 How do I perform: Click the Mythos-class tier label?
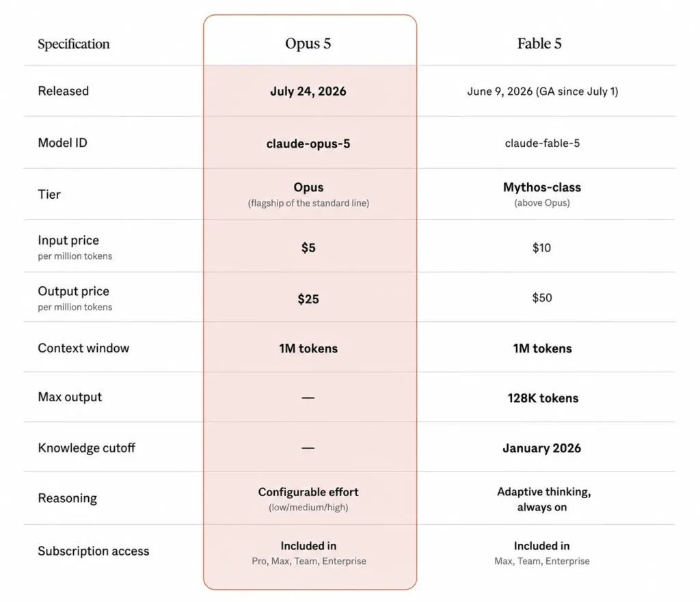(542, 187)
